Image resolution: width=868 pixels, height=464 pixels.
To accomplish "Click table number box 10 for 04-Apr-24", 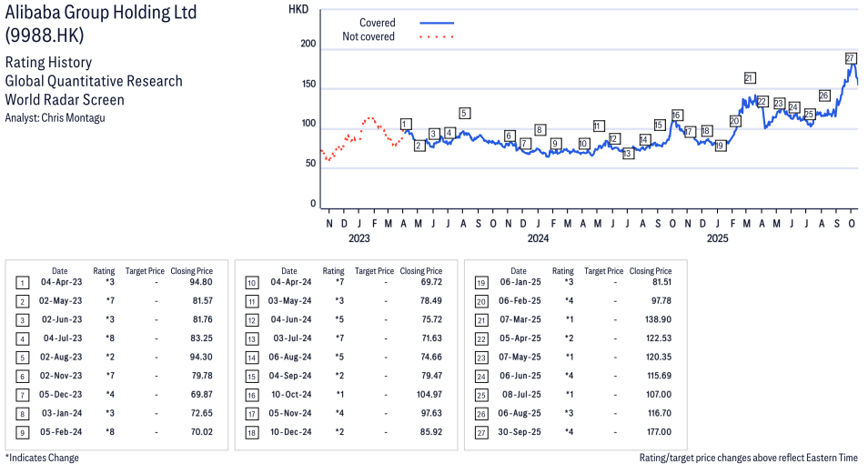I will click(251, 283).
